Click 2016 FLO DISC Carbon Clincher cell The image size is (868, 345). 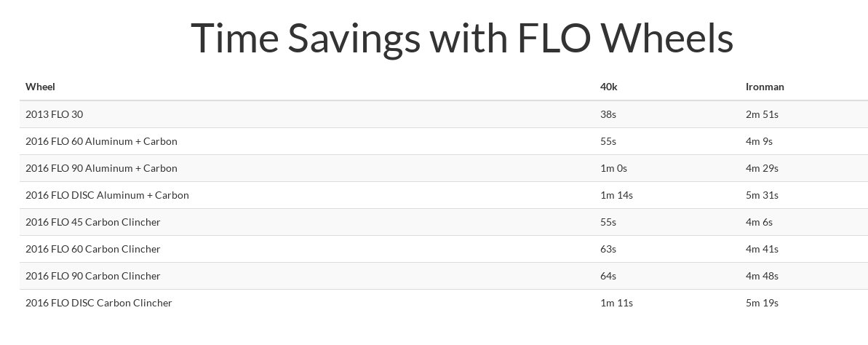[98, 303]
